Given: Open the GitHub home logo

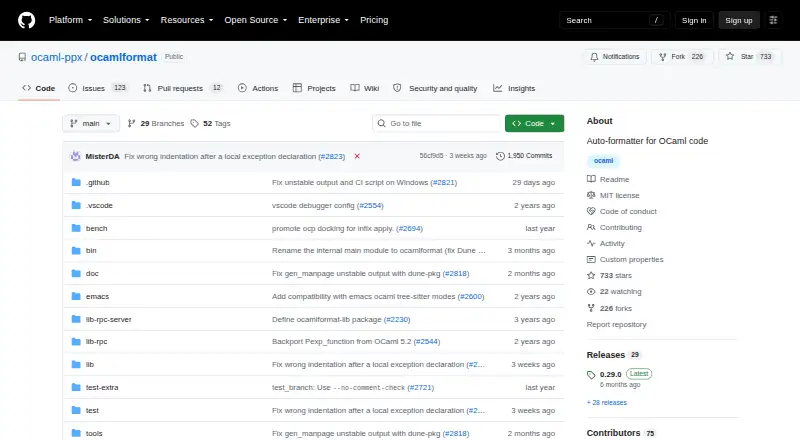Looking at the screenshot, I should coord(27,20).
